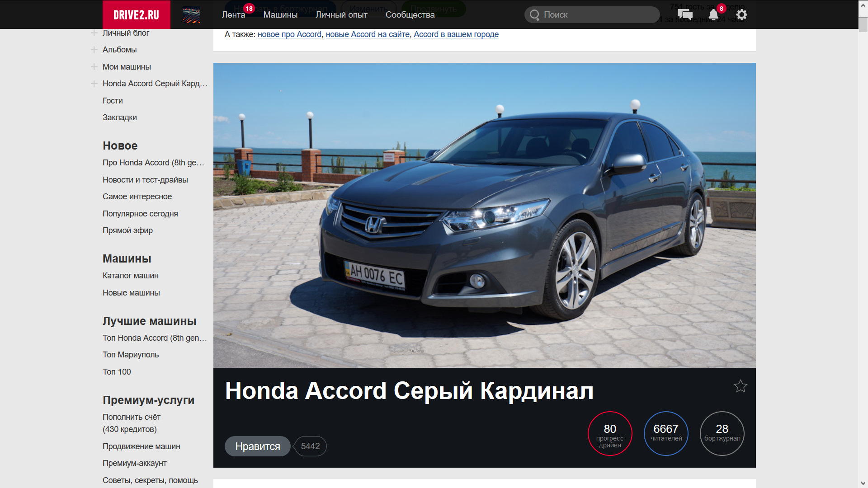Open the messages chat icon
The height and width of the screenshot is (488, 868).
tap(685, 14)
